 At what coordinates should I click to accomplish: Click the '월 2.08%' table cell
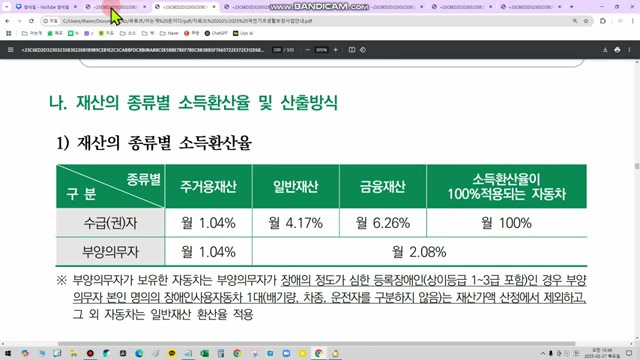pyautogui.click(x=419, y=252)
